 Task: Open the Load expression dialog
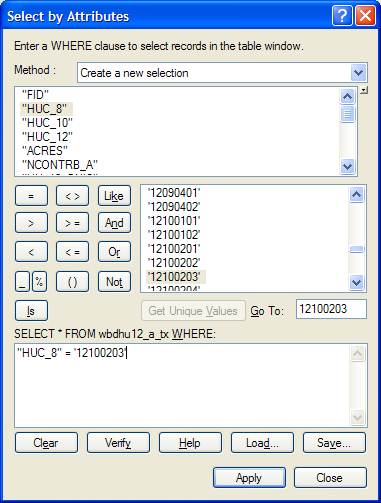[x=262, y=443]
